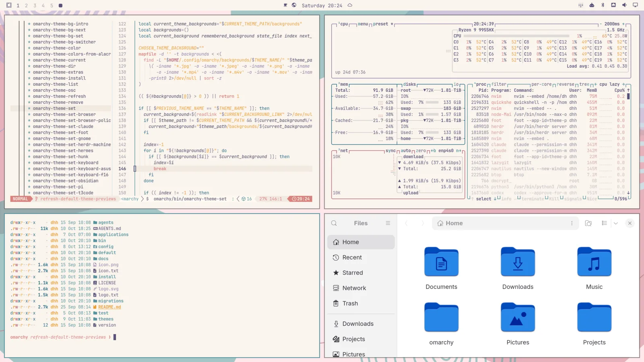The height and width of the screenshot is (362, 644).
Task: Toggle btop per-core option
Action: click(541, 84)
